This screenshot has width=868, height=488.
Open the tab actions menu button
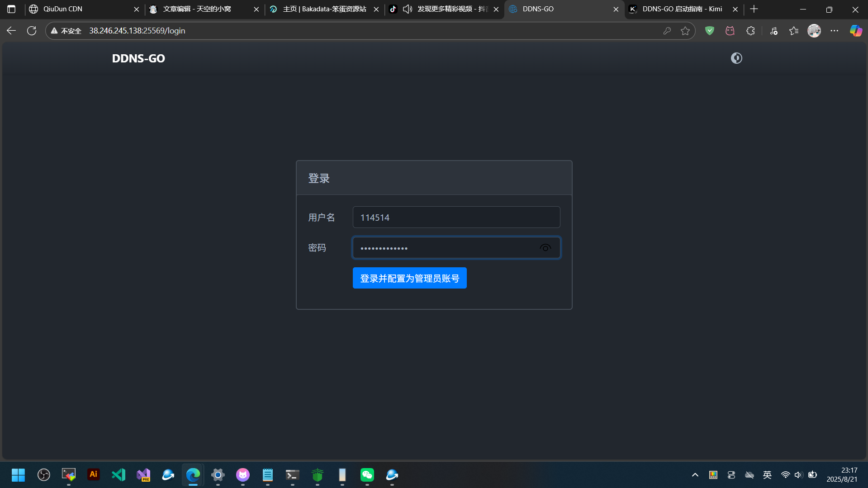(x=11, y=9)
